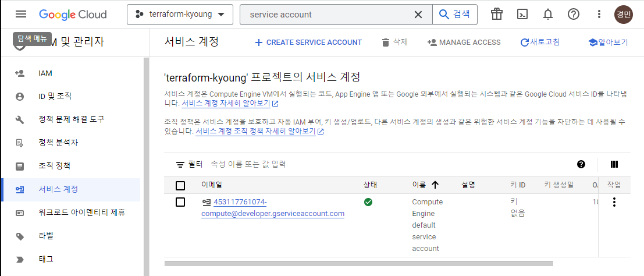Click the 삭제 delete button
The image size is (644, 276).
click(394, 43)
